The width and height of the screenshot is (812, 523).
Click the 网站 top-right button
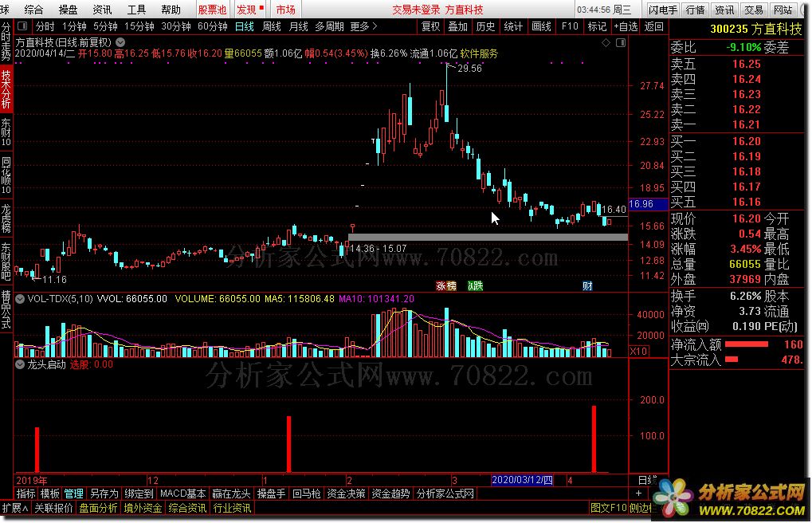point(783,10)
